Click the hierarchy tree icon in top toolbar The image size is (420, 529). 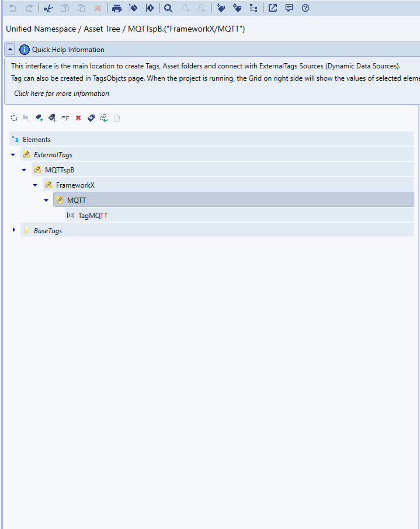(x=253, y=8)
